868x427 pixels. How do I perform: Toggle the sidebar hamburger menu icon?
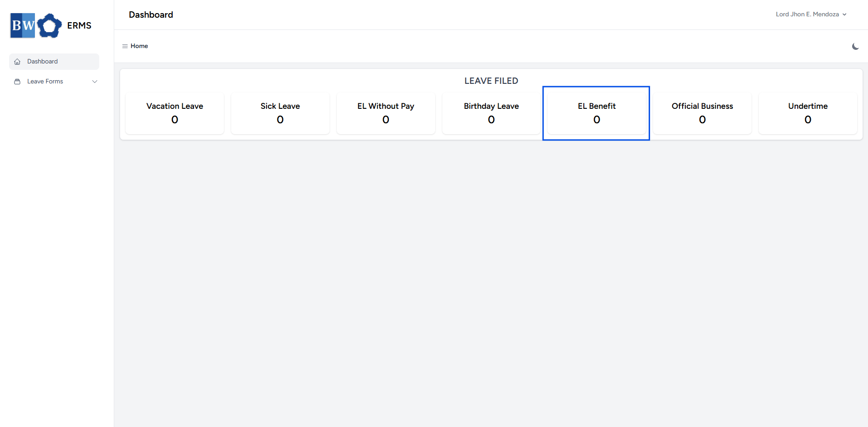pyautogui.click(x=125, y=46)
